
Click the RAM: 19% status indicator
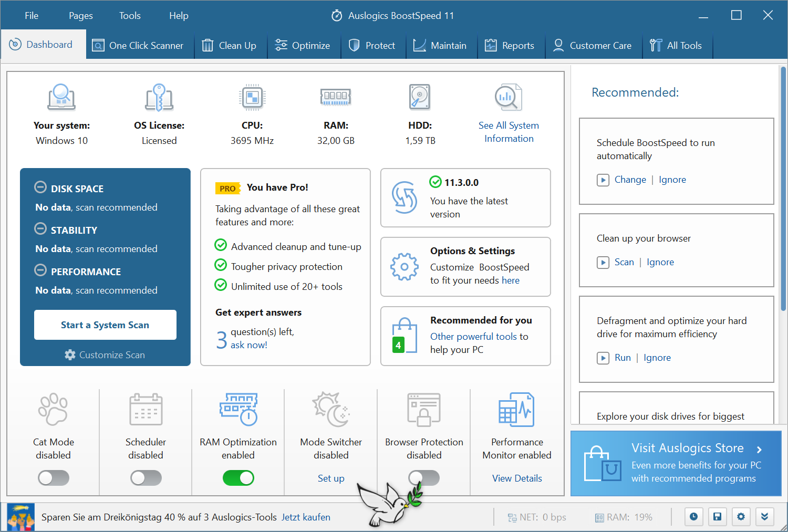pos(624,517)
